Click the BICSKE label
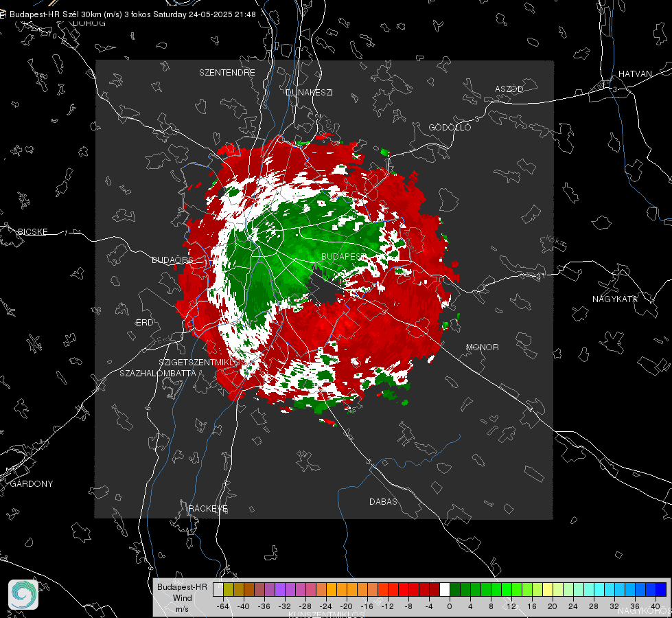 pyautogui.click(x=32, y=232)
